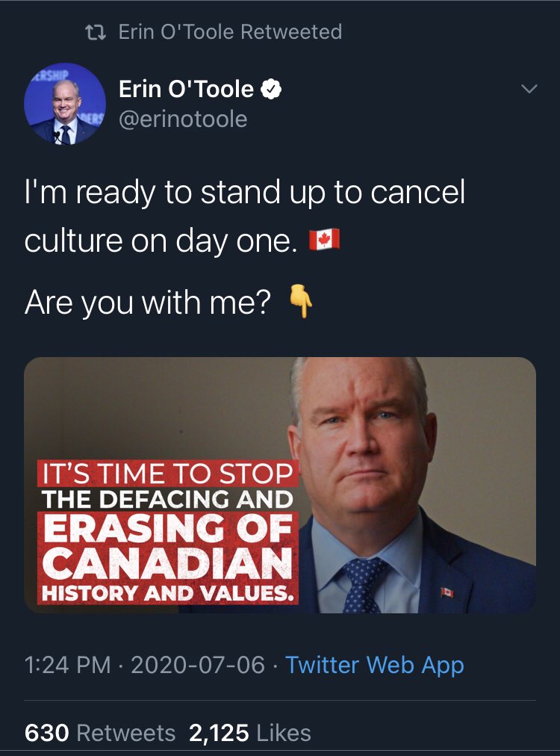Screen dimensions: 560x756
Task: Click the yellow pointing-down hand emoji
Action: click(301, 301)
